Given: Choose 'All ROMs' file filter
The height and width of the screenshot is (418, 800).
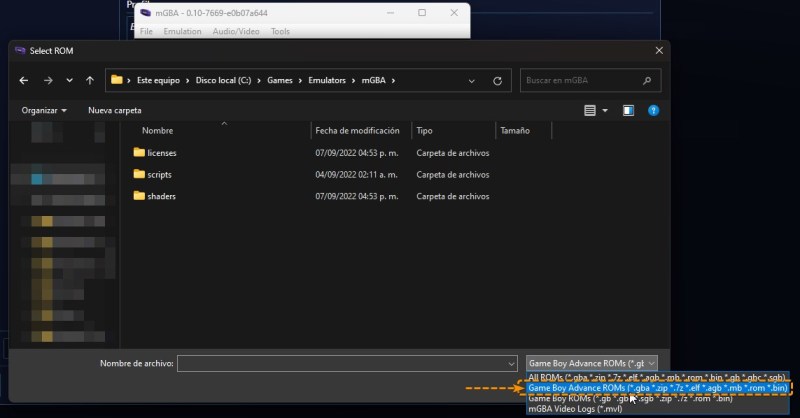Looking at the screenshot, I should [x=657, y=377].
